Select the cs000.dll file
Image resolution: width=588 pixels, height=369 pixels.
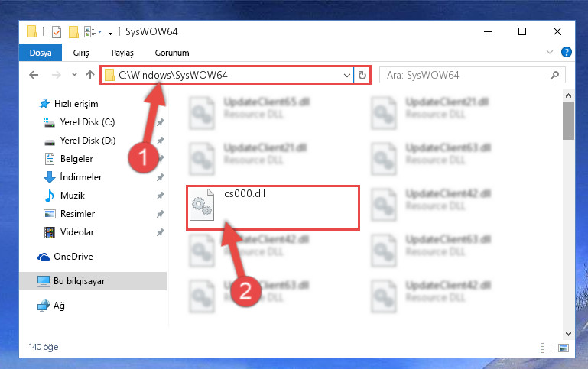[273, 208]
